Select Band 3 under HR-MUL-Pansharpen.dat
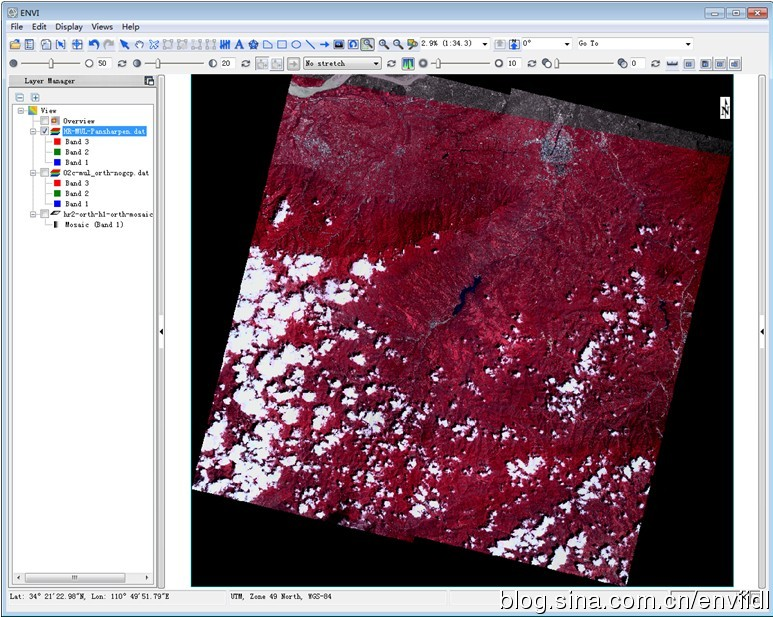 click(x=77, y=142)
